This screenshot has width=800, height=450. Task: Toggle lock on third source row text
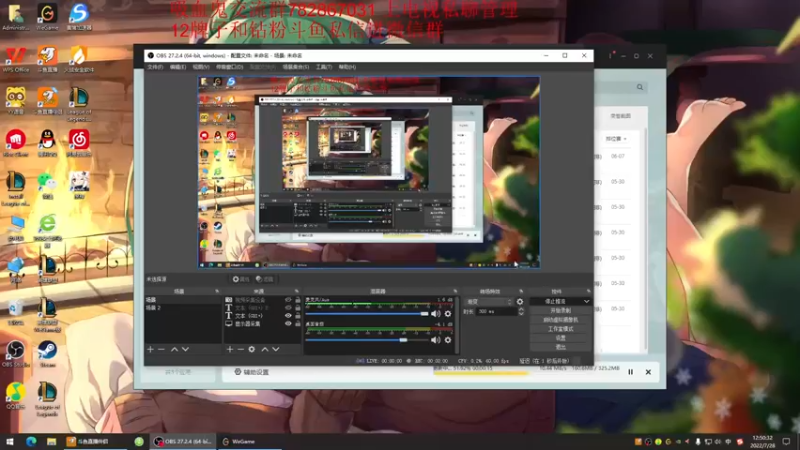(x=298, y=316)
